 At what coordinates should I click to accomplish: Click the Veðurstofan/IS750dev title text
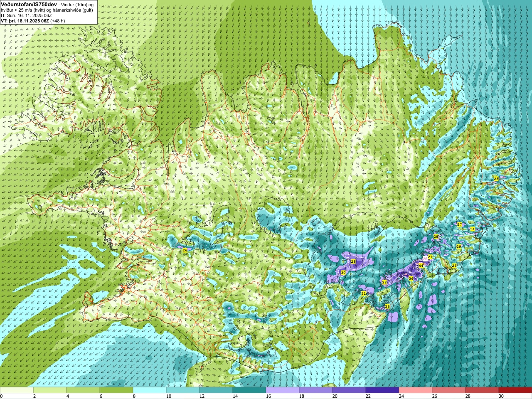[x=29, y=4]
